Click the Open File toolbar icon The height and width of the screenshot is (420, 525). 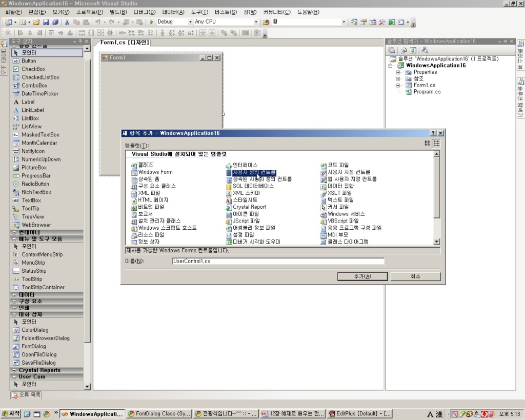36,22
